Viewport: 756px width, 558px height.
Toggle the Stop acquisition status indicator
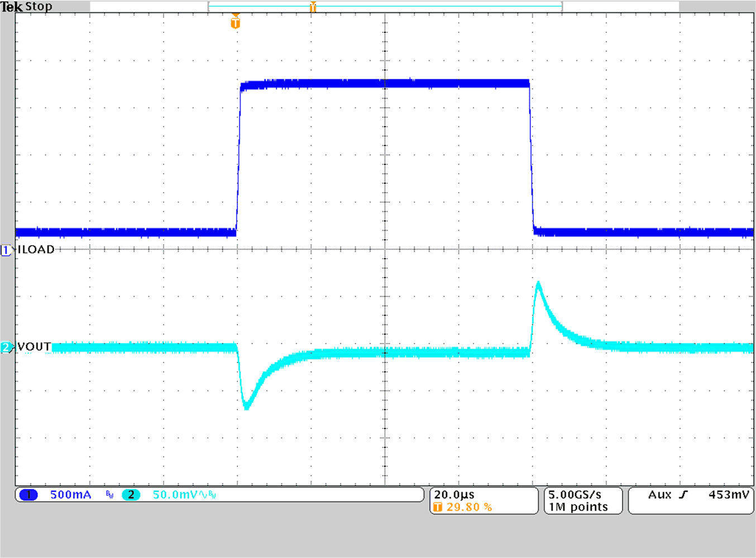pos(40,7)
